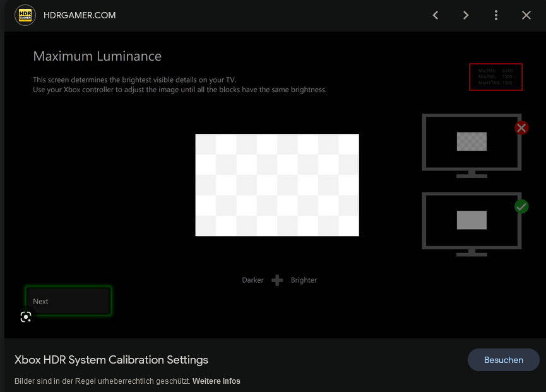Click the MaxTML values box

coord(496,77)
